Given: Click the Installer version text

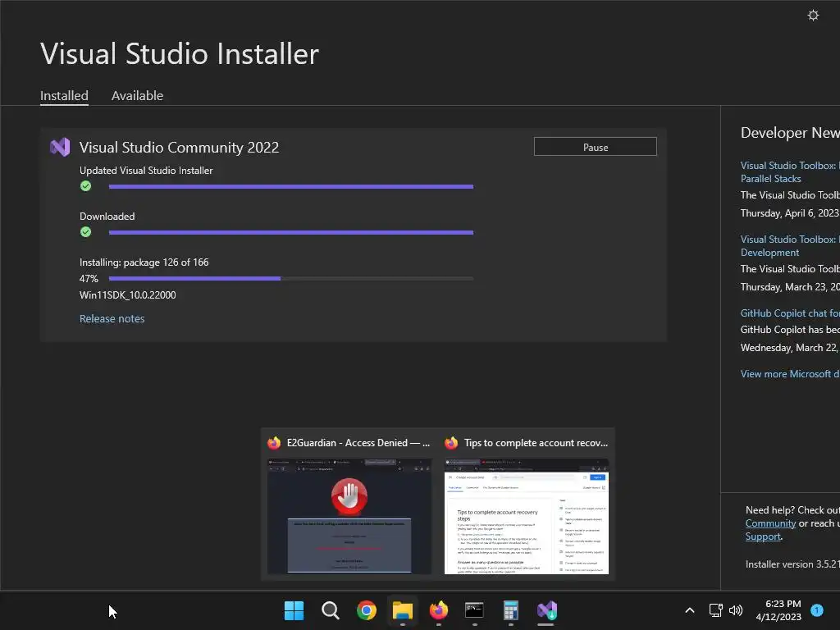Looking at the screenshot, I should (792, 564).
